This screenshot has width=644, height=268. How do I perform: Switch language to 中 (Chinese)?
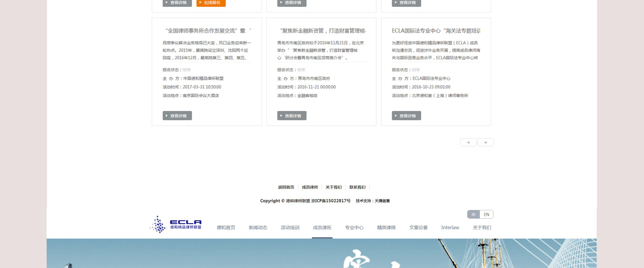473,214
